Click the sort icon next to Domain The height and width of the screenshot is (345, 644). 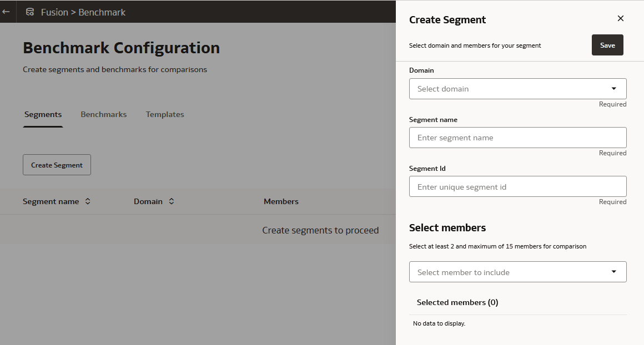click(x=171, y=201)
